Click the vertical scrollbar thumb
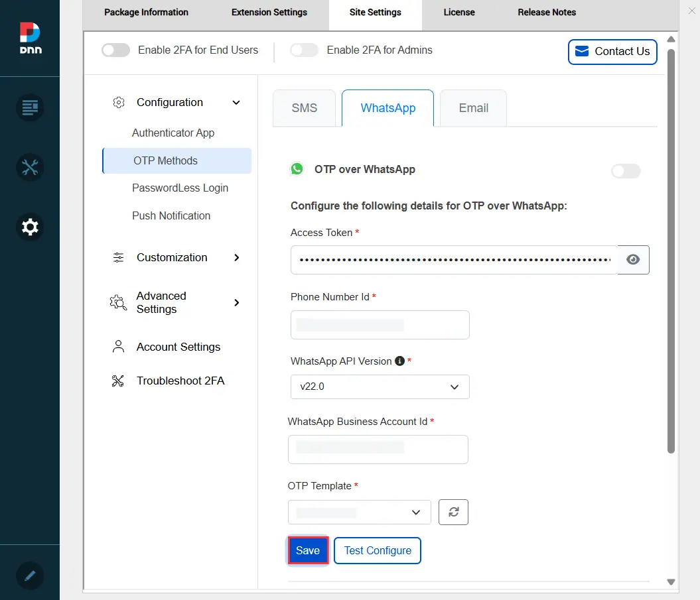The height and width of the screenshot is (600, 700). [x=671, y=251]
